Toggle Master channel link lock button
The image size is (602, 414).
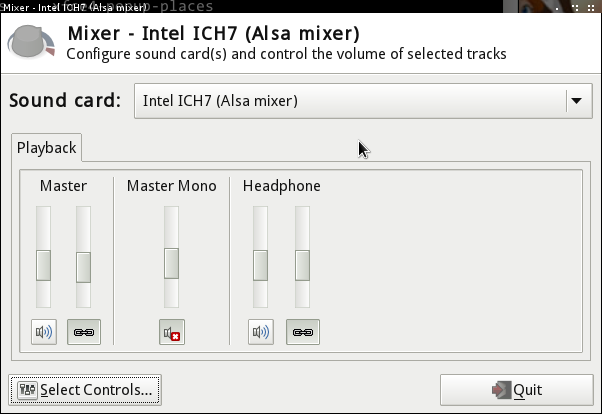(x=84, y=332)
